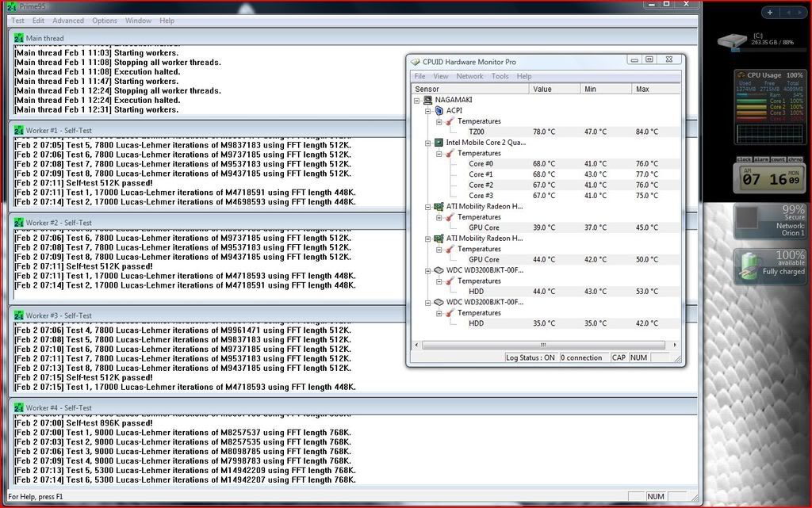Open the Network menu in Hardware Monitor
Image resolution: width=812 pixels, height=508 pixels.
[x=469, y=76]
